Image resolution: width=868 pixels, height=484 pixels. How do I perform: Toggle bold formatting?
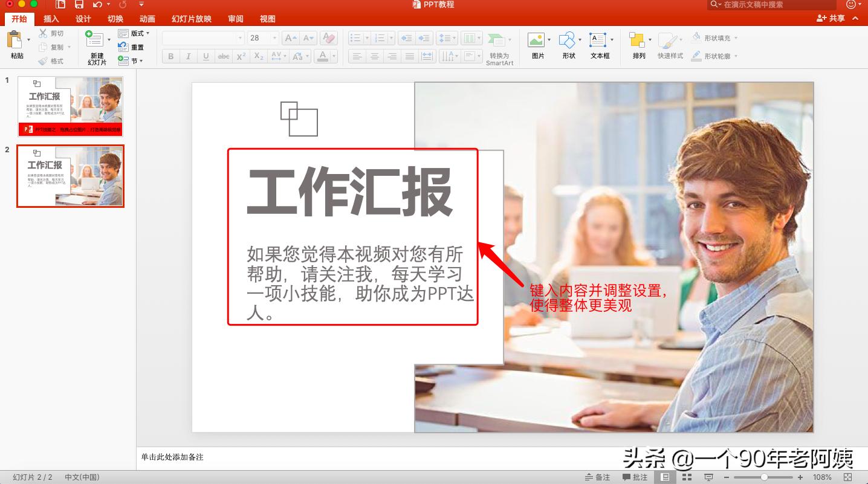(x=170, y=56)
